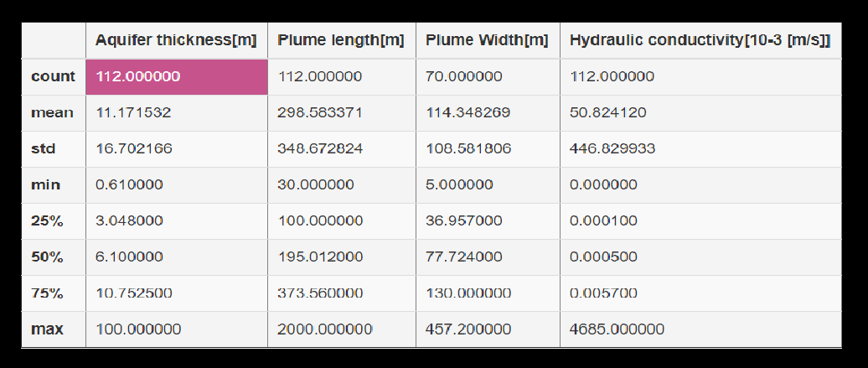Select the count row label
Viewport: 868px width, 368px height.
[x=54, y=76]
